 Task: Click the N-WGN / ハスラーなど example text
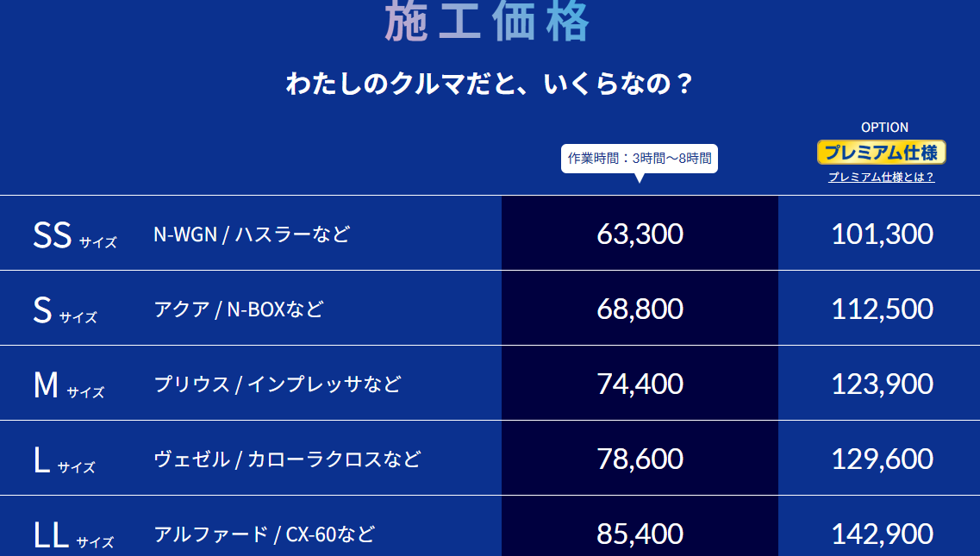tap(252, 234)
